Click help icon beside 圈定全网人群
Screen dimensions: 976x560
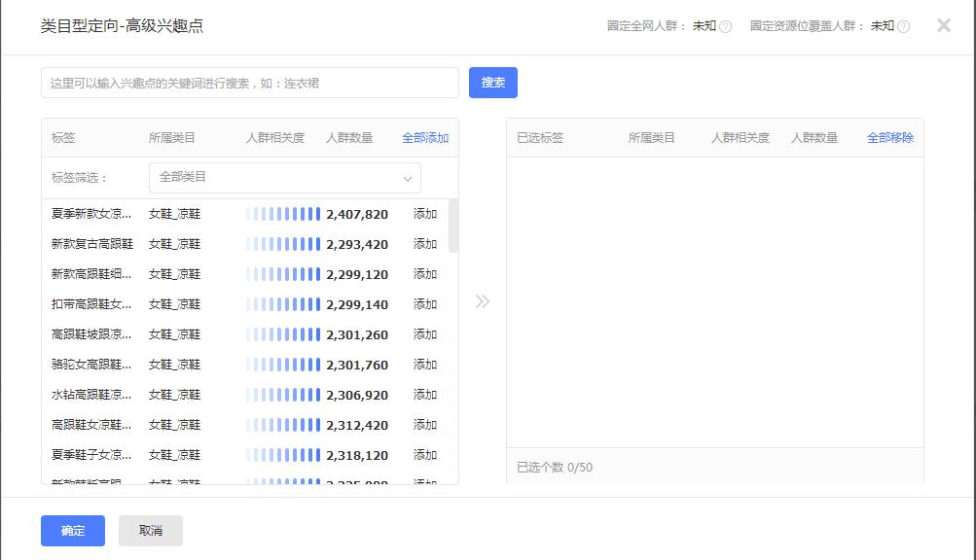pyautogui.click(x=725, y=26)
